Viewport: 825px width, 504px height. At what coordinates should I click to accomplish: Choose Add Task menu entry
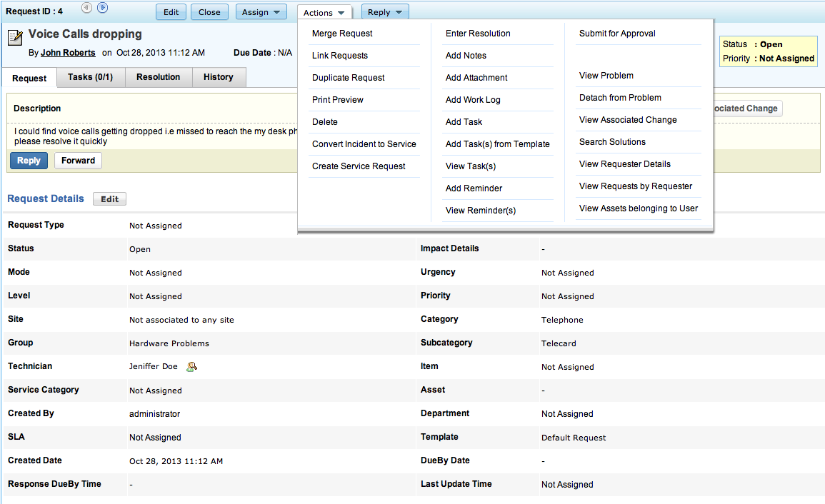(464, 121)
